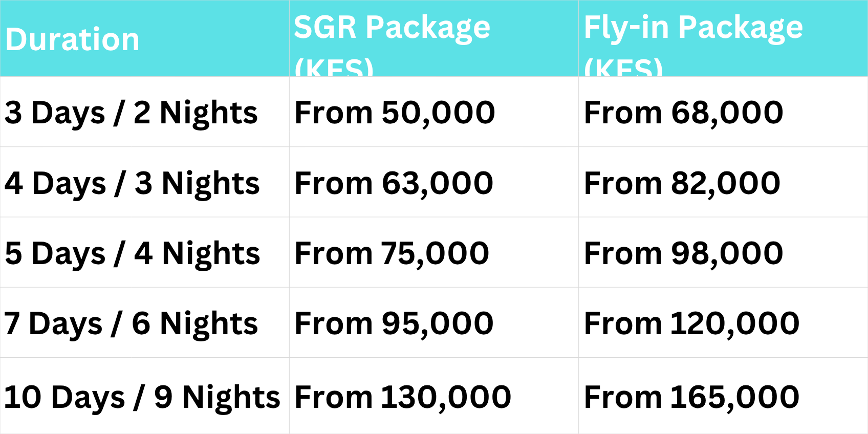This screenshot has width=868, height=434.
Task: Select the 4 Days / 3 Nights cell
Action: [x=132, y=183]
